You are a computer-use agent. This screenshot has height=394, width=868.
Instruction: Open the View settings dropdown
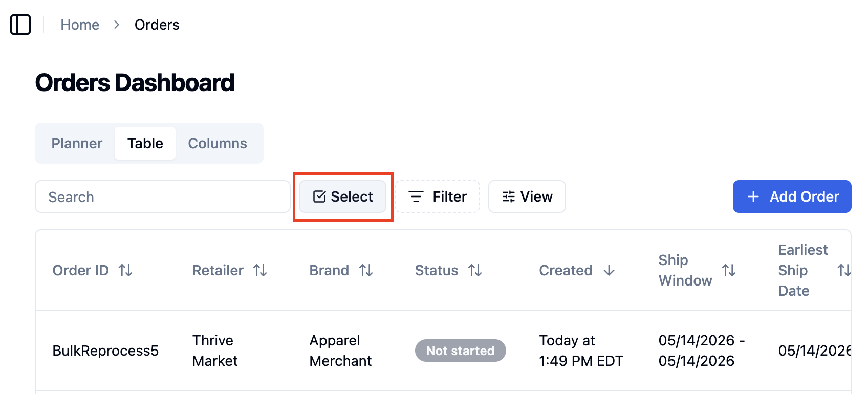[x=527, y=196]
